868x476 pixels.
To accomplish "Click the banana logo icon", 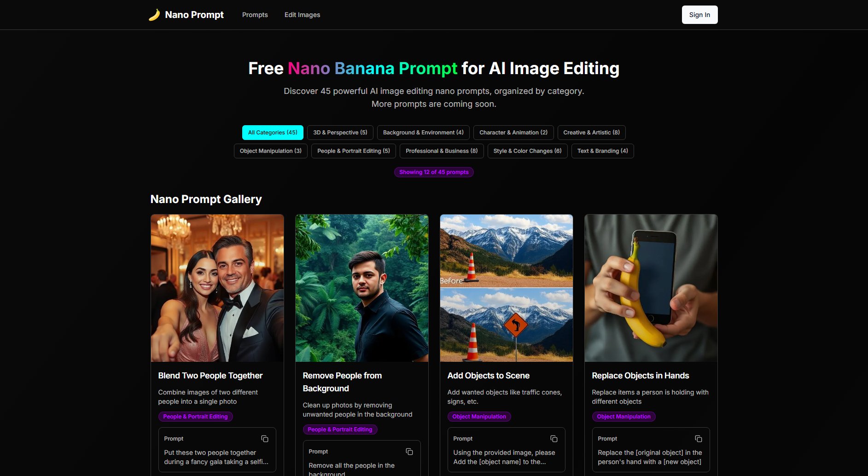I will click(x=154, y=15).
